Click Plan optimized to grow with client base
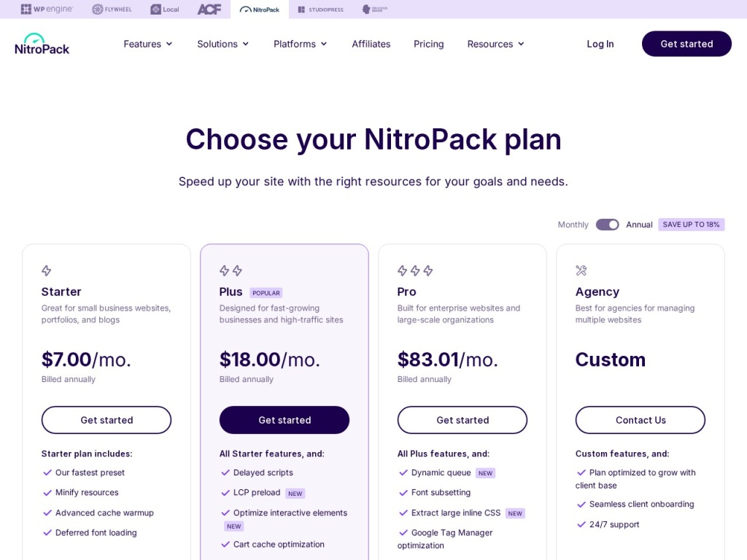 [635, 479]
